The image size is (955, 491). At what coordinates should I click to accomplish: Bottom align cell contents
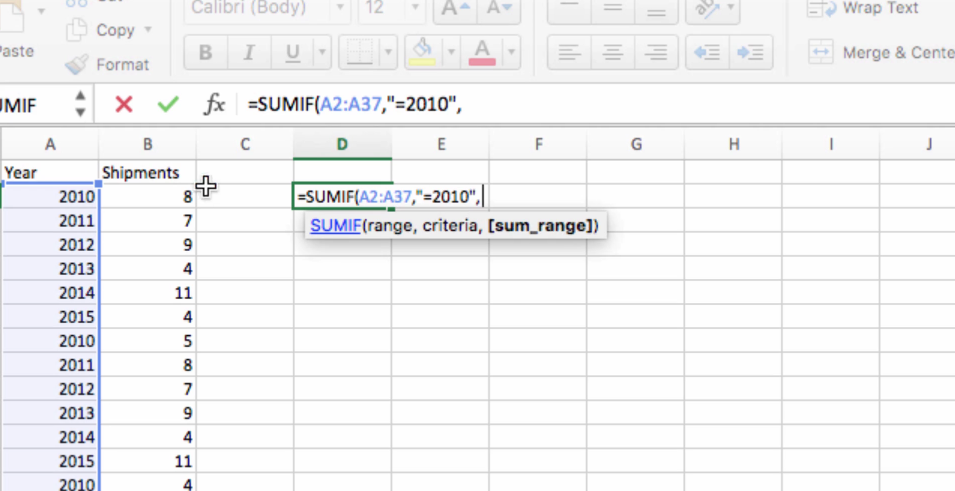point(655,9)
